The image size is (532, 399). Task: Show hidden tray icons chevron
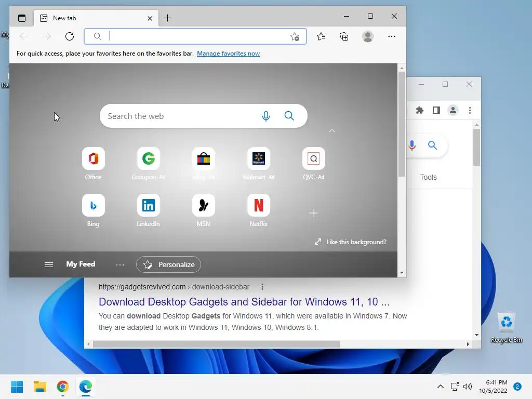point(441,387)
